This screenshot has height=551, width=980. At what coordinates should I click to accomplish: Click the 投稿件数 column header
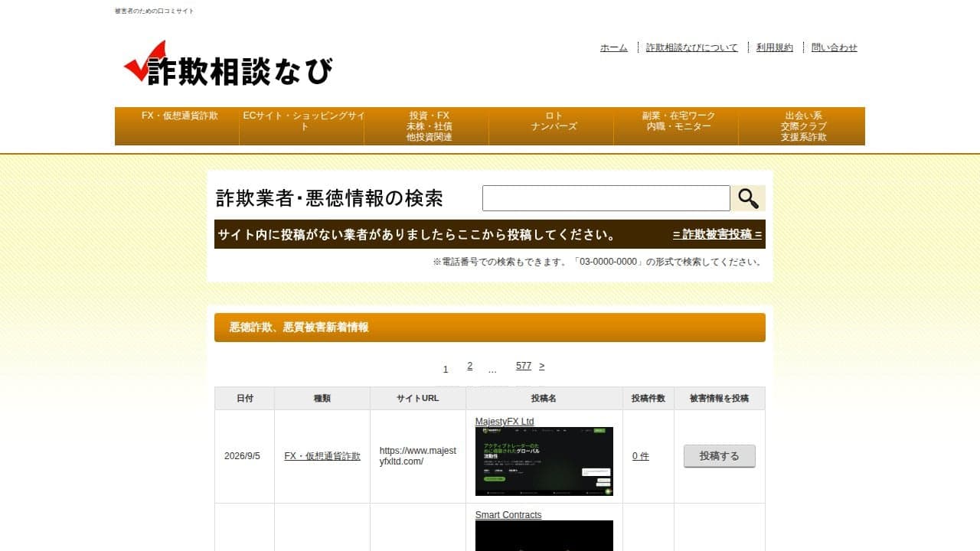tap(648, 399)
